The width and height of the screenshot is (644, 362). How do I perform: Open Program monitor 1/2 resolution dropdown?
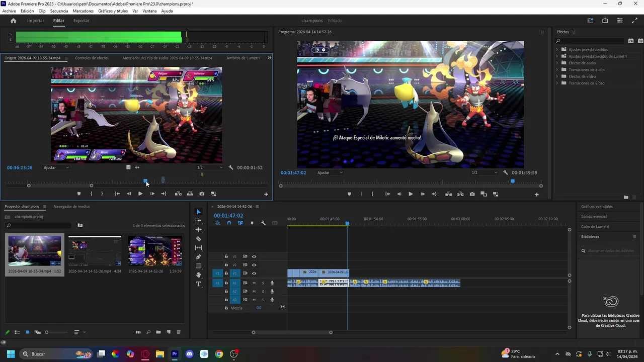(484, 172)
